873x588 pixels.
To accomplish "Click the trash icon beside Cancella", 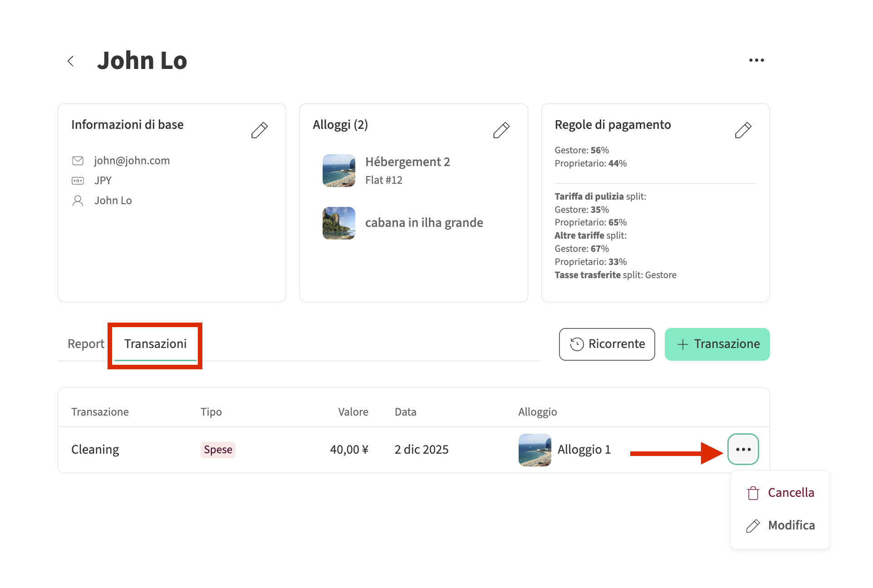I will click(753, 493).
